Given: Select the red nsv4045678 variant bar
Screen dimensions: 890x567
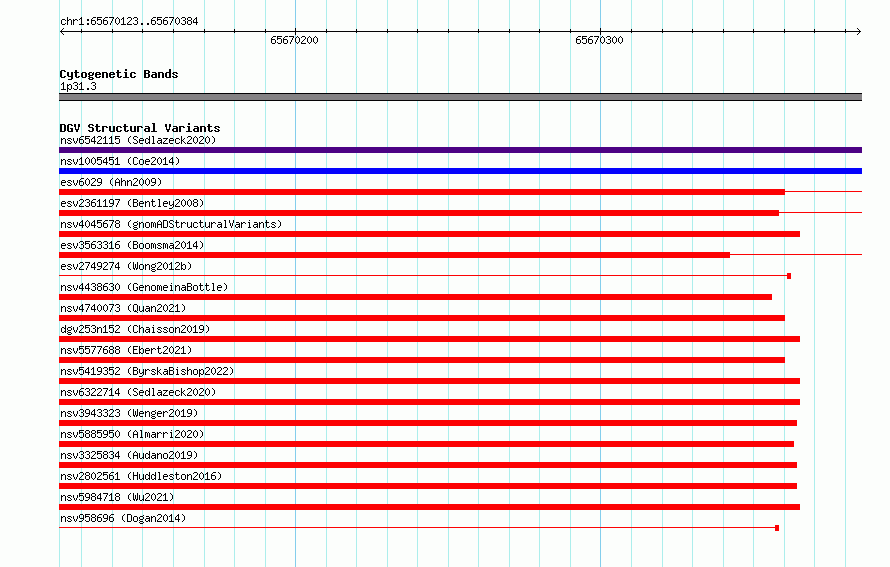Looking at the screenshot, I should click(429, 234).
